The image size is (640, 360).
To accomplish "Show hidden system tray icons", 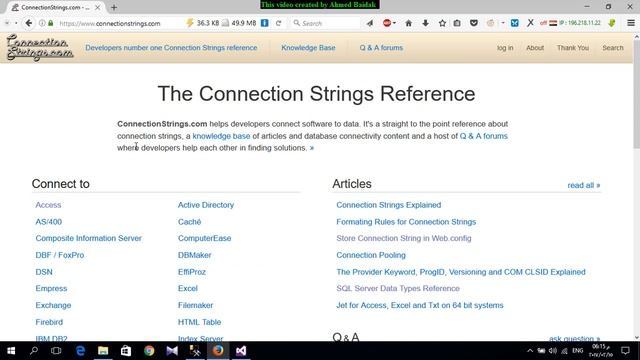I will (x=530, y=351).
